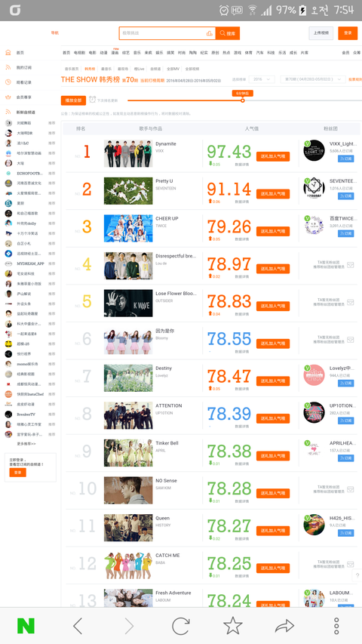Expand the sidebar recommendations list at its bottom
The height and width of the screenshot is (644, 362).
[26, 444]
